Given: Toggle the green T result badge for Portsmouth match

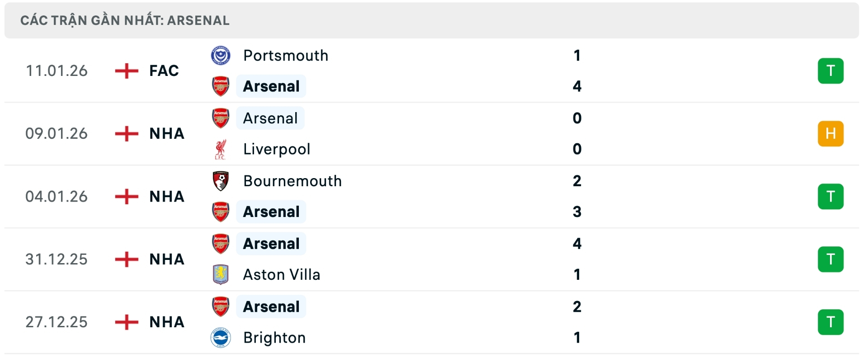Looking at the screenshot, I should pos(831,71).
